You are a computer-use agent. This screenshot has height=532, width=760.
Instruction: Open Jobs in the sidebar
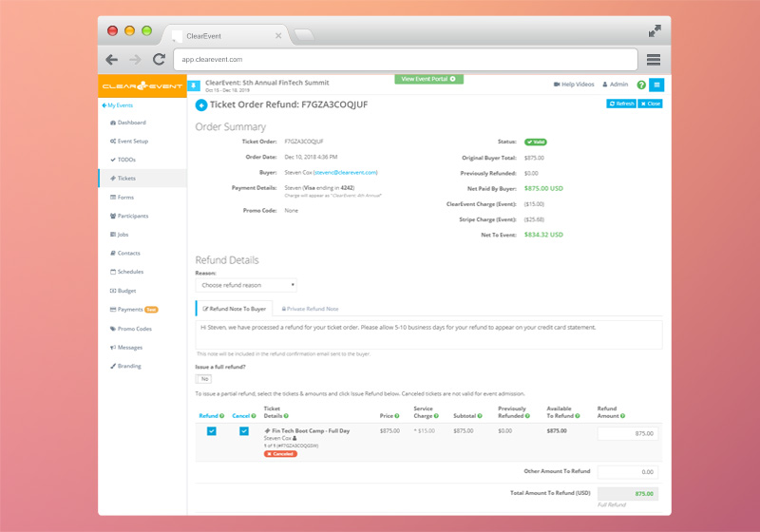[x=120, y=235]
